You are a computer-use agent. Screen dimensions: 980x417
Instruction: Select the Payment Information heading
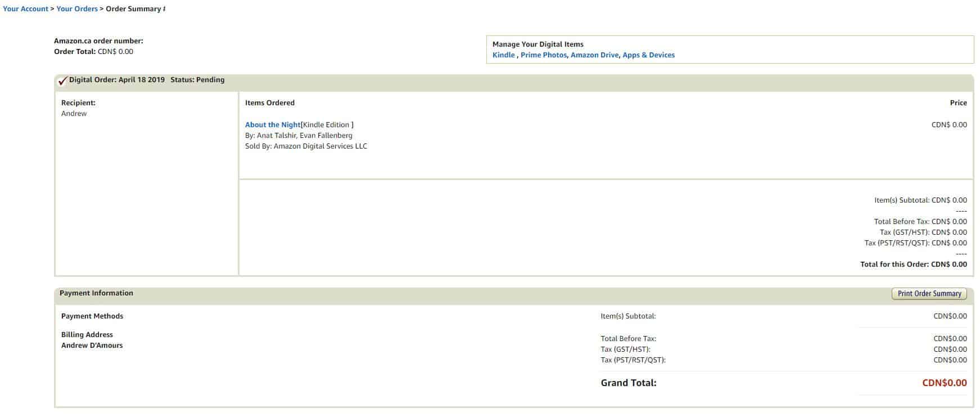[x=96, y=293]
